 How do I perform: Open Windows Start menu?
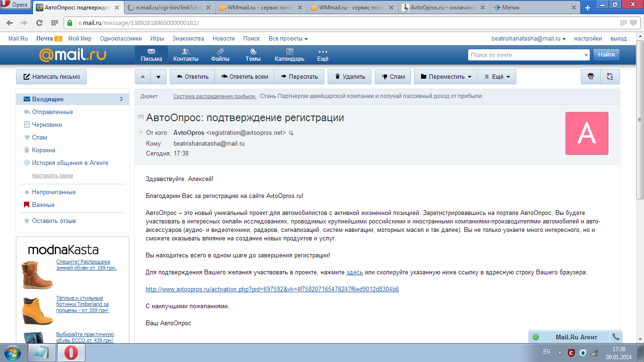tap(12, 353)
